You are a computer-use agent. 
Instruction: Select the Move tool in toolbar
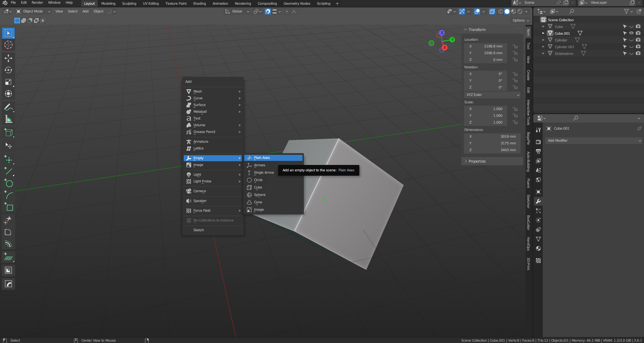(8, 58)
